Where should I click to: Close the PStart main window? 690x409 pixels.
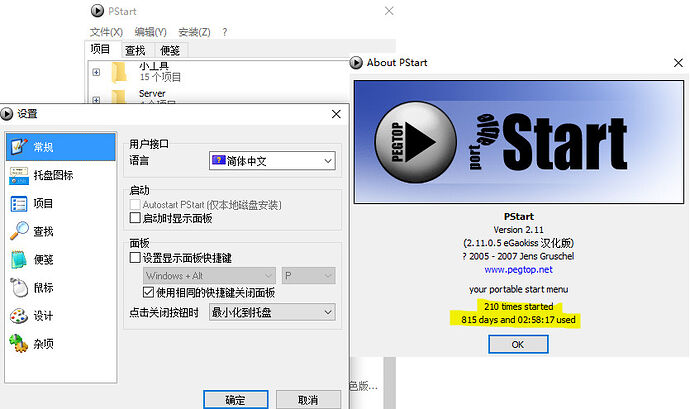(x=389, y=11)
